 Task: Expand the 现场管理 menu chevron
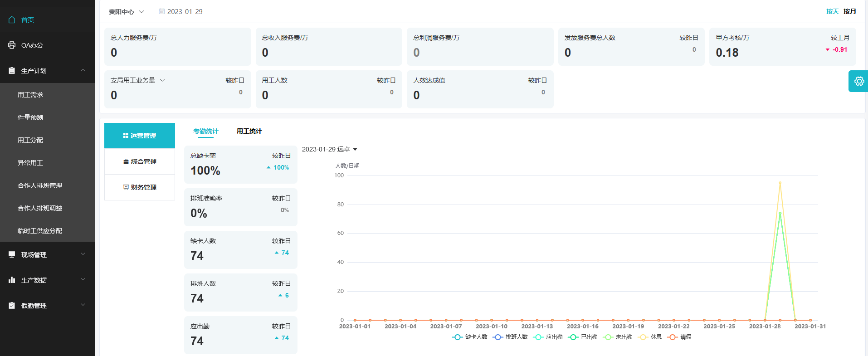click(83, 254)
